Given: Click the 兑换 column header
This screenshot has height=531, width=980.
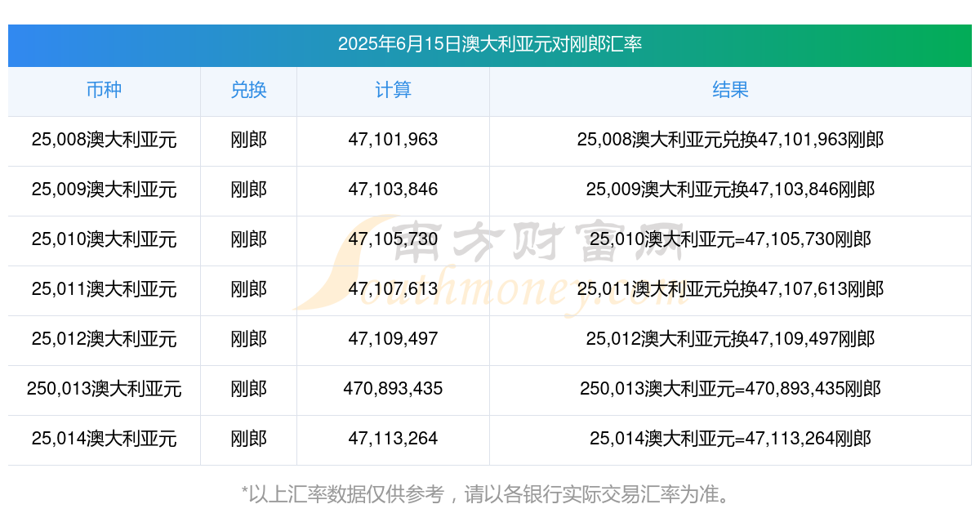Looking at the screenshot, I should click(248, 90).
